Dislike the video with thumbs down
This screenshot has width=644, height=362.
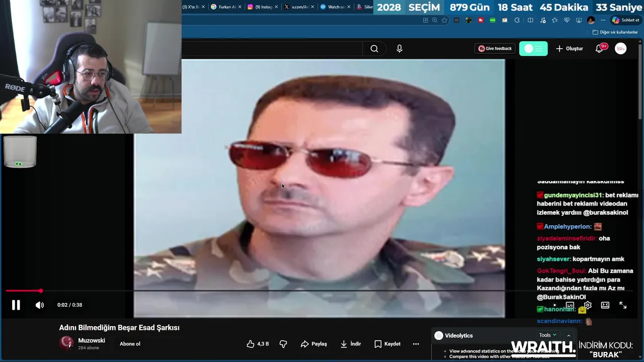pos(283,344)
